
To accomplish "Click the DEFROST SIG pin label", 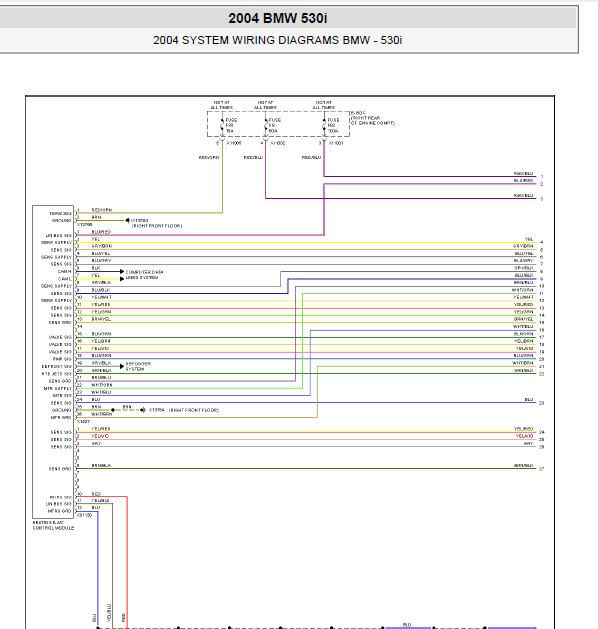I will click(57, 367).
